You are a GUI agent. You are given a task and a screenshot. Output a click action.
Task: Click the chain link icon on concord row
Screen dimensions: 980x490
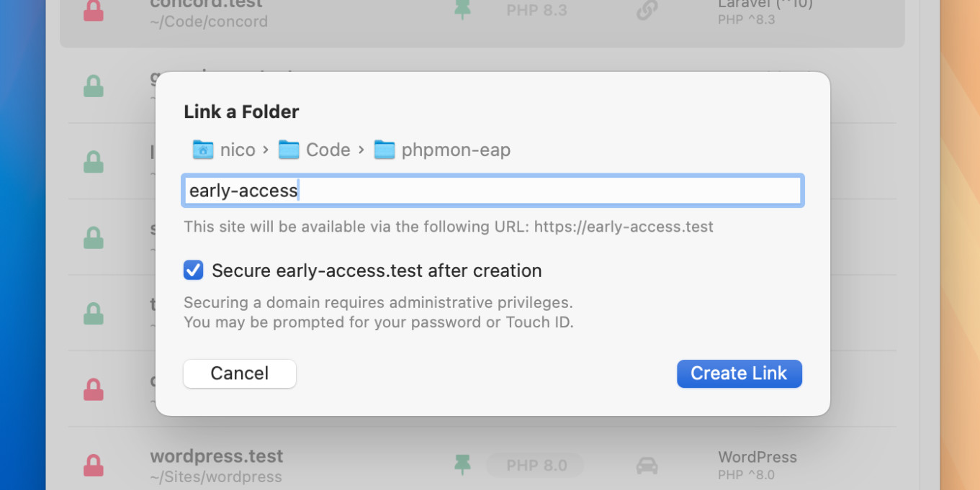coord(647,11)
